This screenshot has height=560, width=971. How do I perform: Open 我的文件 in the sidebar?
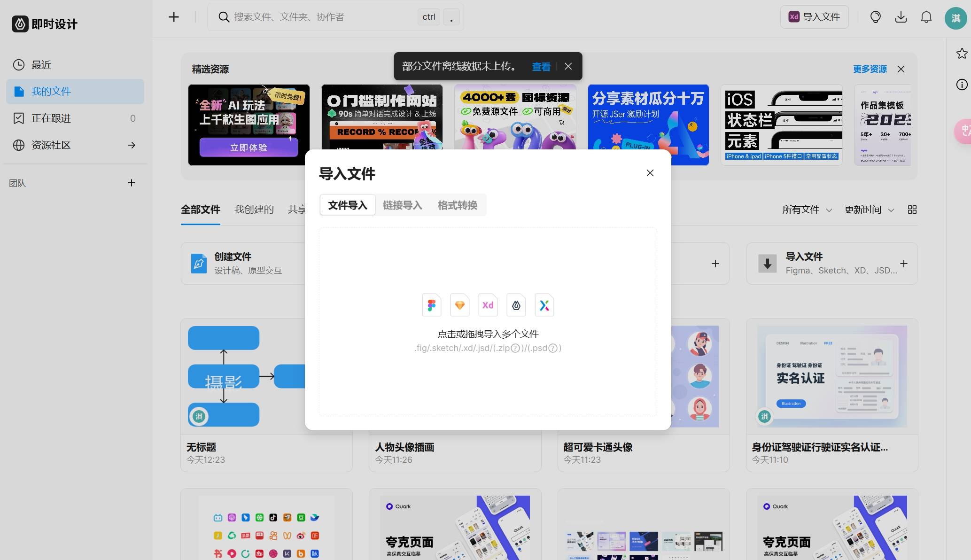tap(75, 91)
